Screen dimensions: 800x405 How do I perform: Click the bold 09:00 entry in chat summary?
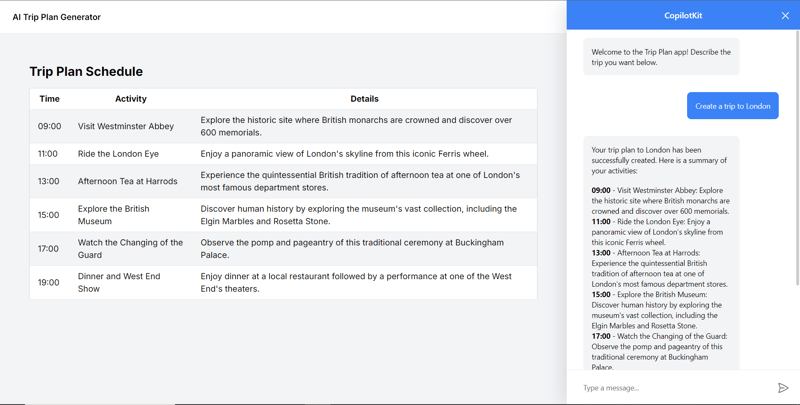click(601, 190)
